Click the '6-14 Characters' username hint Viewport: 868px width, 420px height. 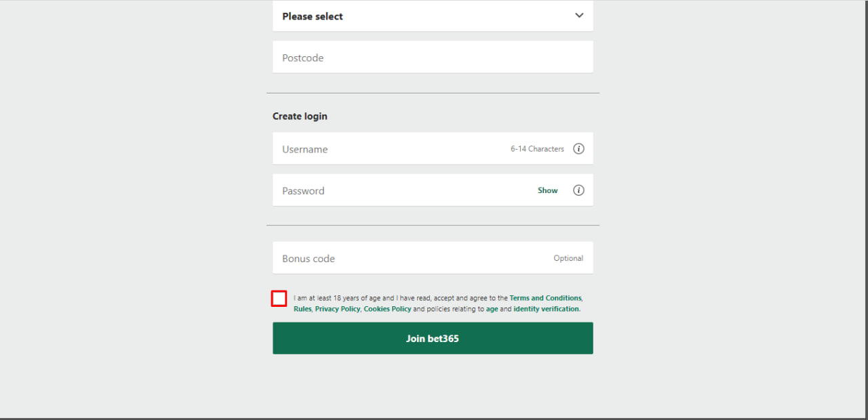(537, 149)
